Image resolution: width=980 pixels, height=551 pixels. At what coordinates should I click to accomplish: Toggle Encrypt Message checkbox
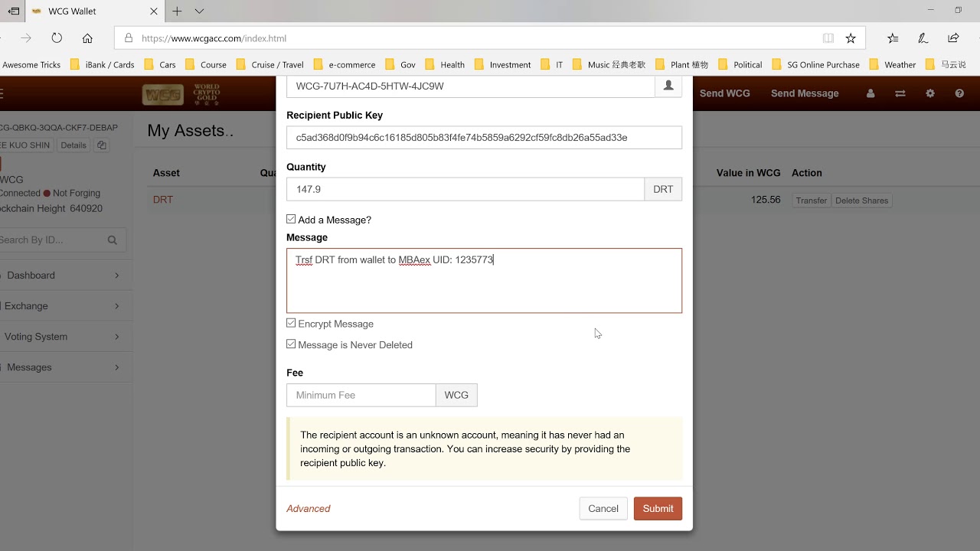pyautogui.click(x=291, y=323)
